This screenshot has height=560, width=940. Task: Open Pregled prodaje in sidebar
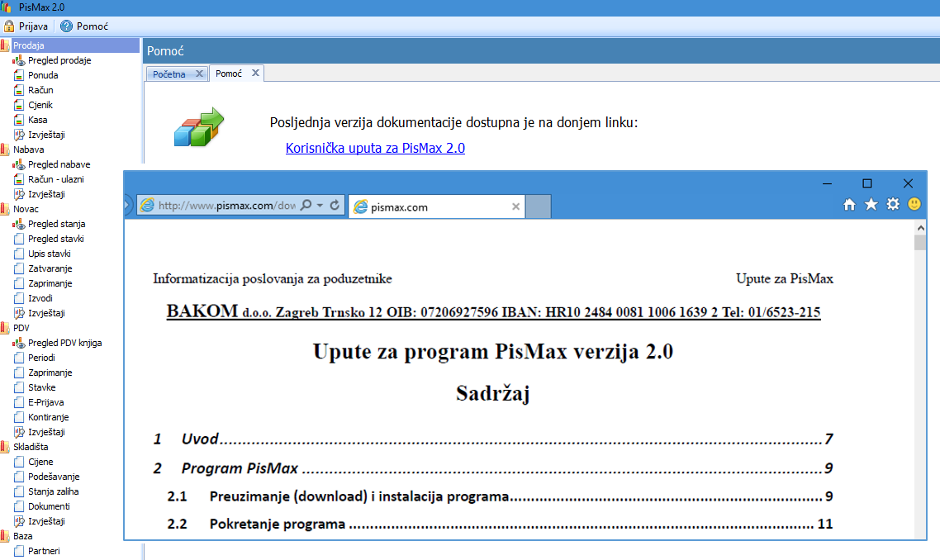pyautogui.click(x=59, y=60)
